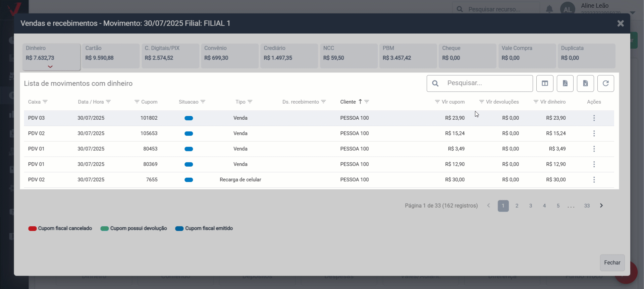Filter the Situacao column
644x289 pixels.
203,102
